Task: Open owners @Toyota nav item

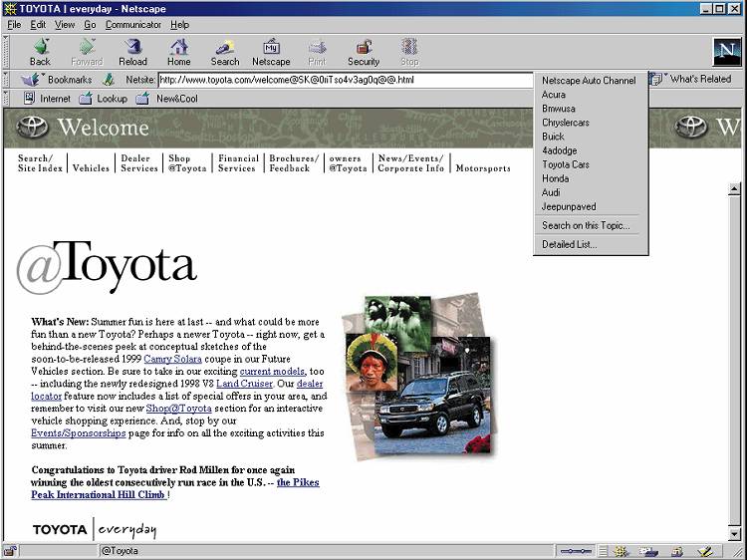Action: 348,163
